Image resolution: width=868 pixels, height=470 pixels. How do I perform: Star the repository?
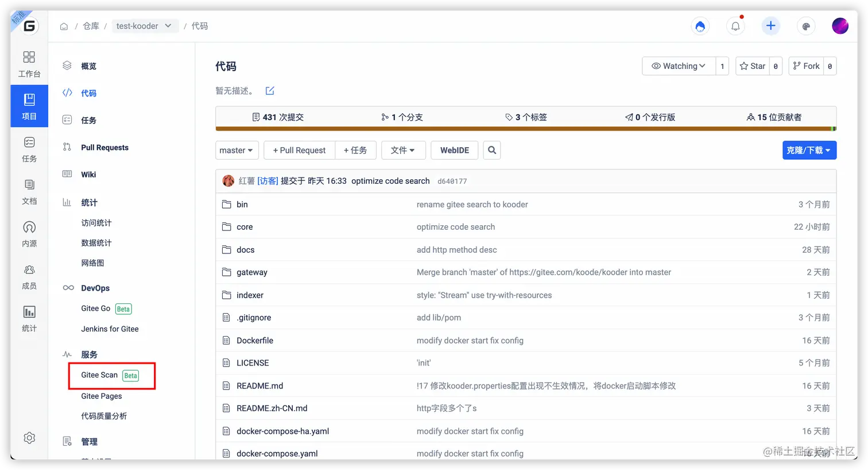[x=752, y=66]
